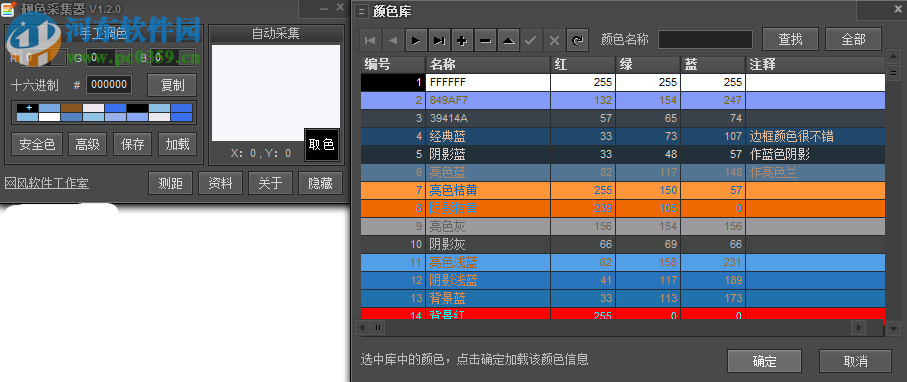Click the 绿 column header

[x=647, y=64]
